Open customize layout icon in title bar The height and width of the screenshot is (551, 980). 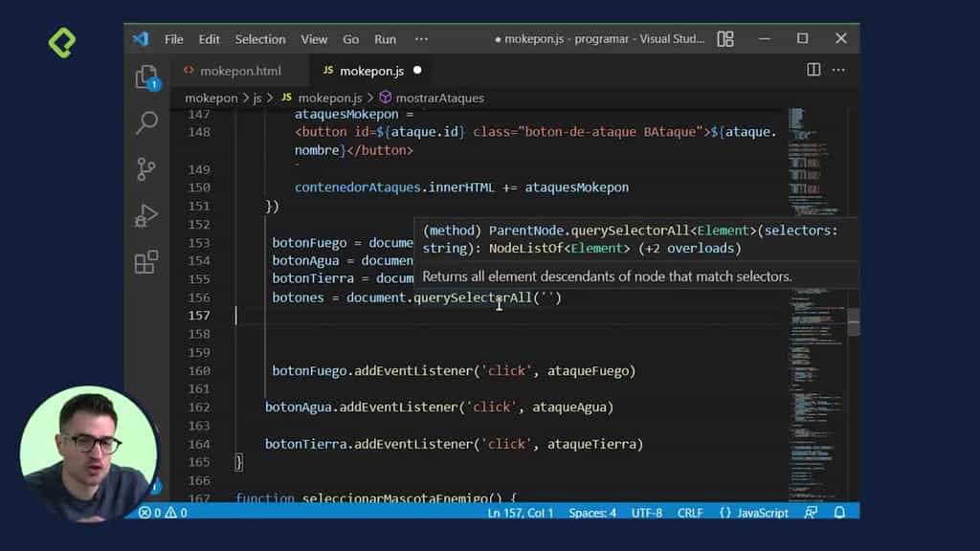[x=724, y=39]
